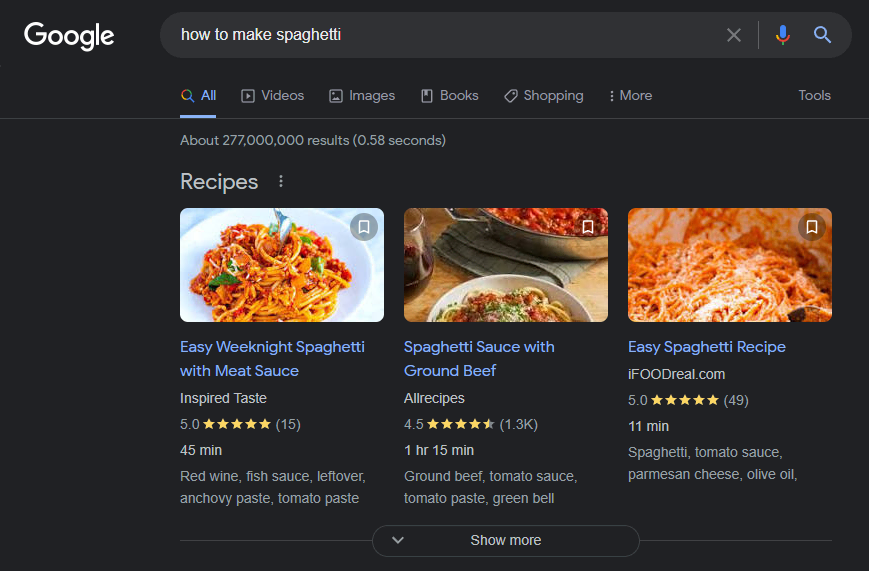This screenshot has width=869, height=571.
Task: Switch to the Shopping tab
Action: coord(543,95)
